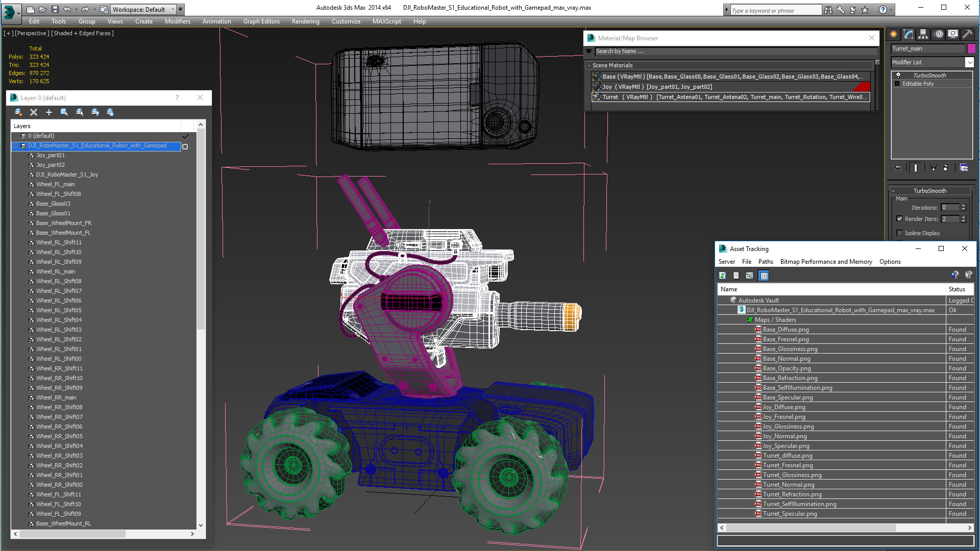980x551 pixels.
Task: Toggle the Render Iters checkbox
Action: [x=899, y=219]
